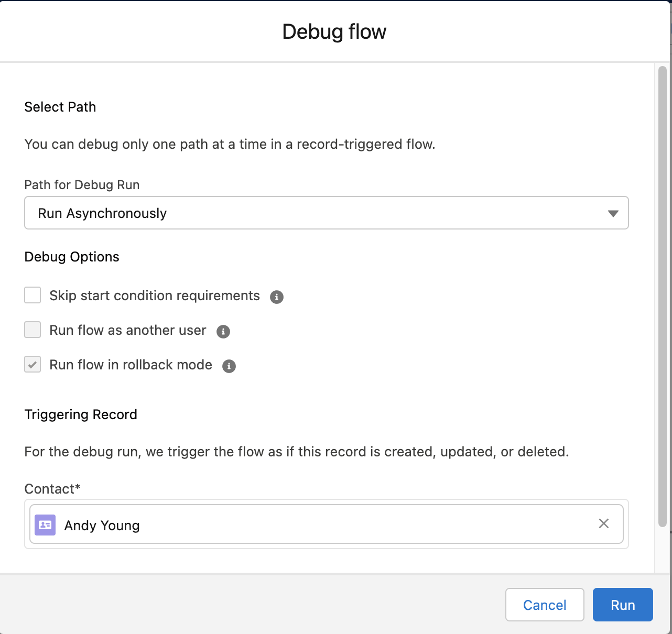Click the scrollbar on the right edge
Screen dimensions: 672x634
point(663,314)
